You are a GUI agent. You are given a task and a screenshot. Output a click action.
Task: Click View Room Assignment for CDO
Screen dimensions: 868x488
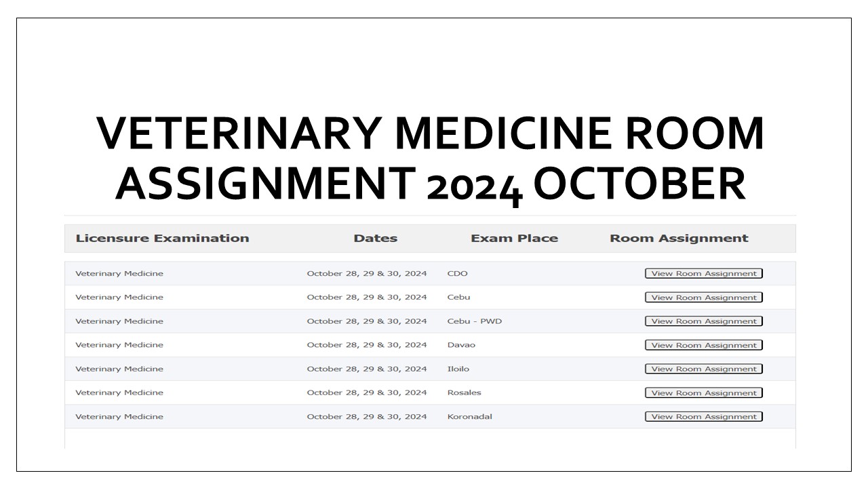pyautogui.click(x=703, y=273)
